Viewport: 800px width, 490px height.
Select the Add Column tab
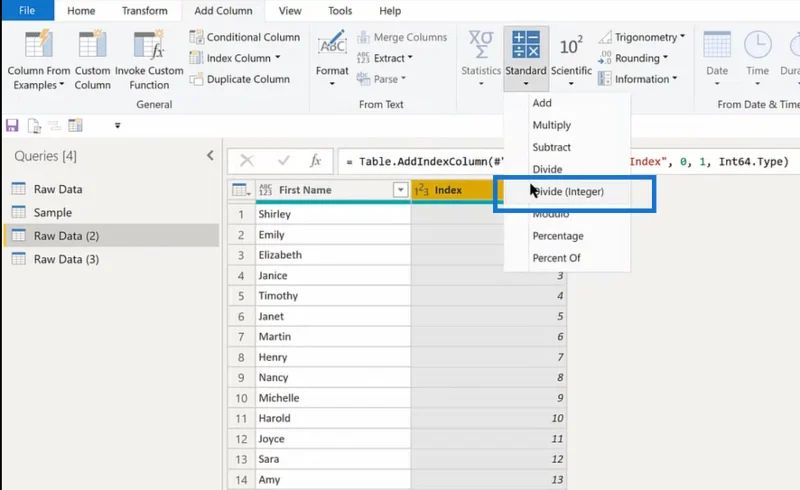click(x=223, y=11)
